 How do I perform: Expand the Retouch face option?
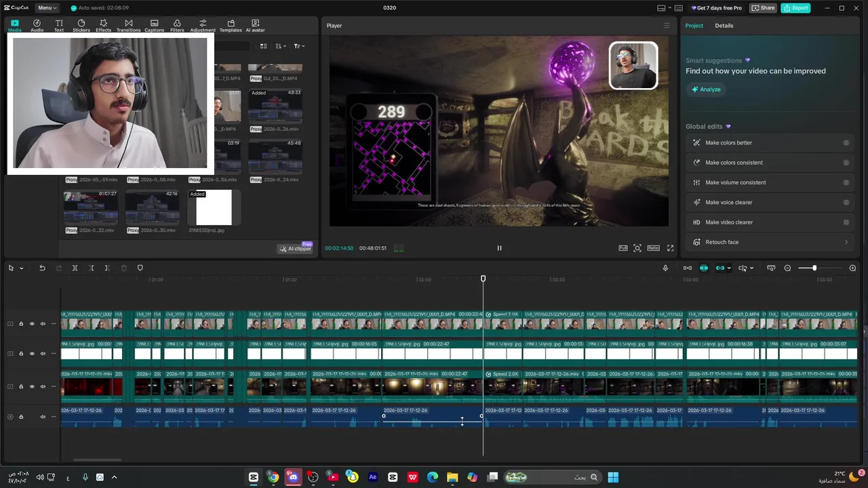click(846, 242)
